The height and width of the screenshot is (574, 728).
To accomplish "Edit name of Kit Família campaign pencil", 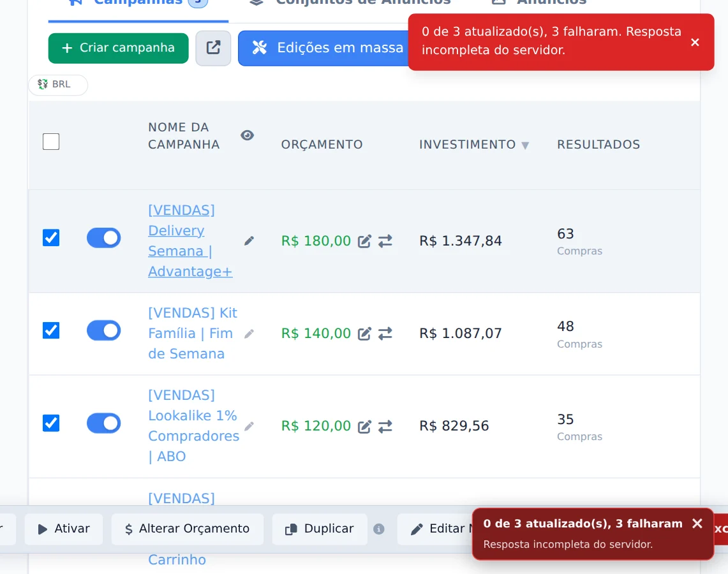I will point(249,333).
